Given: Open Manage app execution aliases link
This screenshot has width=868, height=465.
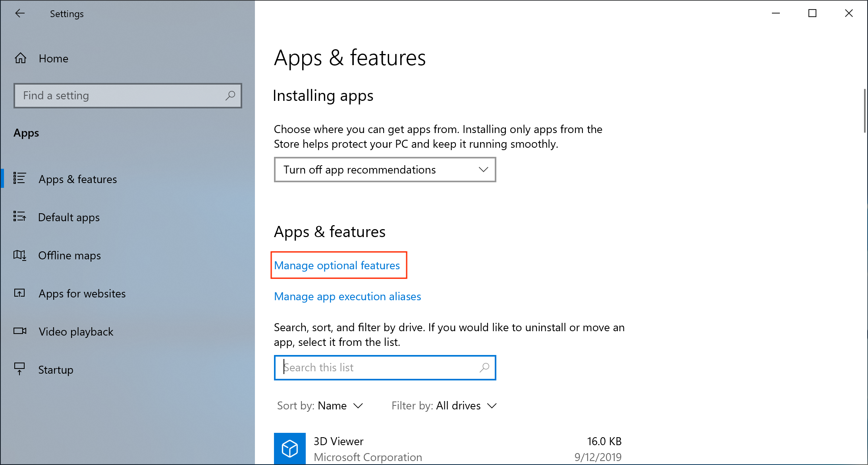Looking at the screenshot, I should click(347, 296).
